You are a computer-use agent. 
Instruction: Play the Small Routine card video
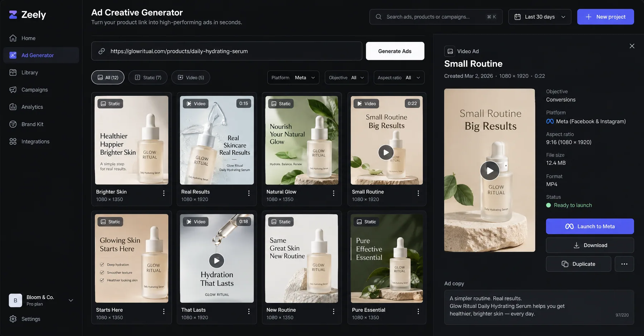click(x=386, y=153)
